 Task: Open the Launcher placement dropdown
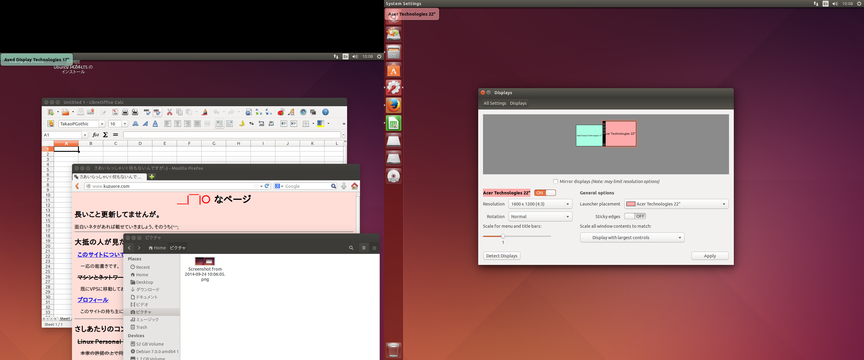point(676,204)
